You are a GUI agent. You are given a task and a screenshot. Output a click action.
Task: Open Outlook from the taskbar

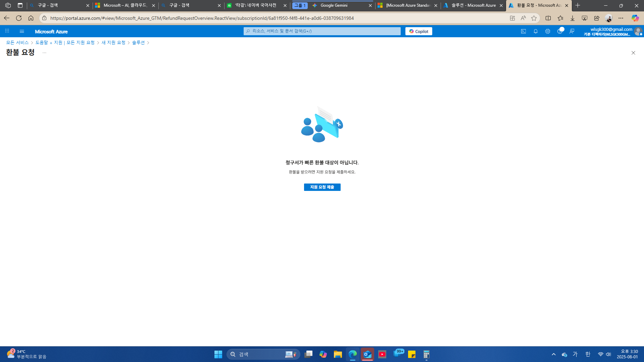coord(367,354)
